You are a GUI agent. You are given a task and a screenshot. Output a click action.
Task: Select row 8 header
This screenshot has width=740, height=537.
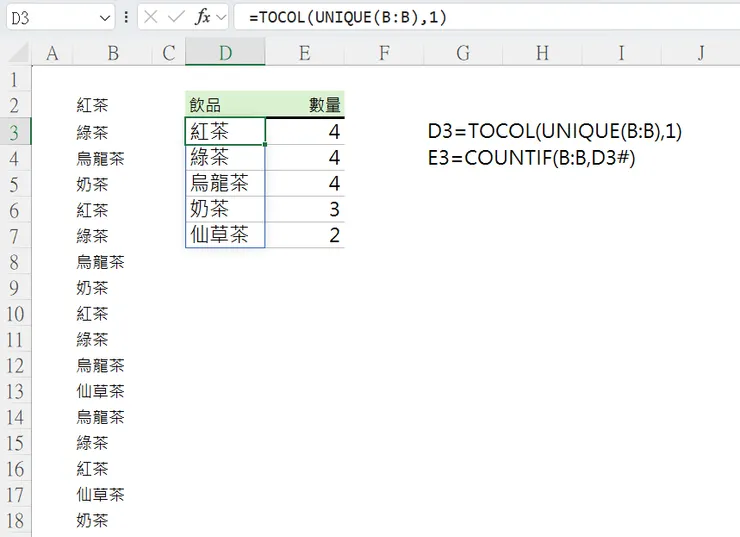tap(15, 262)
